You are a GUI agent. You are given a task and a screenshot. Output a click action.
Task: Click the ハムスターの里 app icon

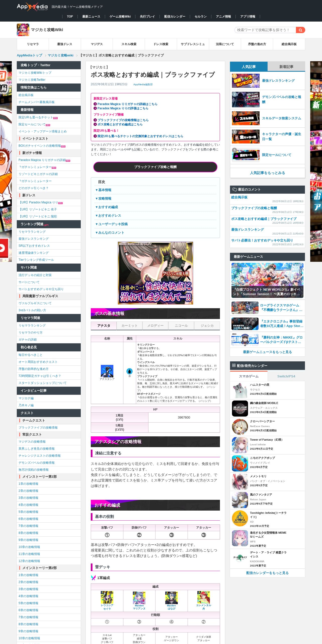[x=240, y=390]
